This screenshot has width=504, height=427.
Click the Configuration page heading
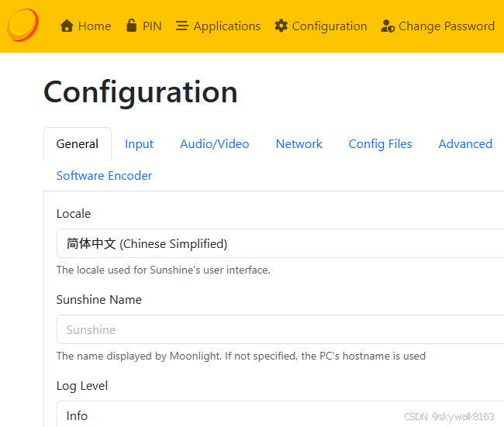140,93
